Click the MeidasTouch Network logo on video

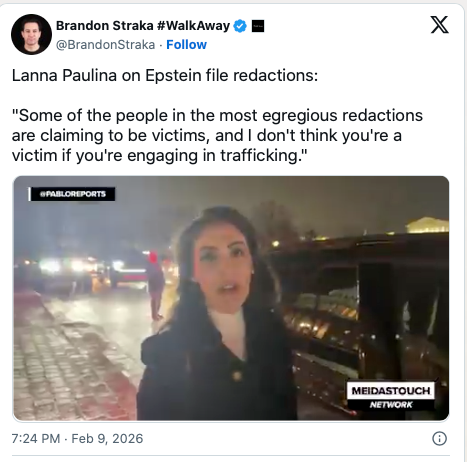pos(391,396)
